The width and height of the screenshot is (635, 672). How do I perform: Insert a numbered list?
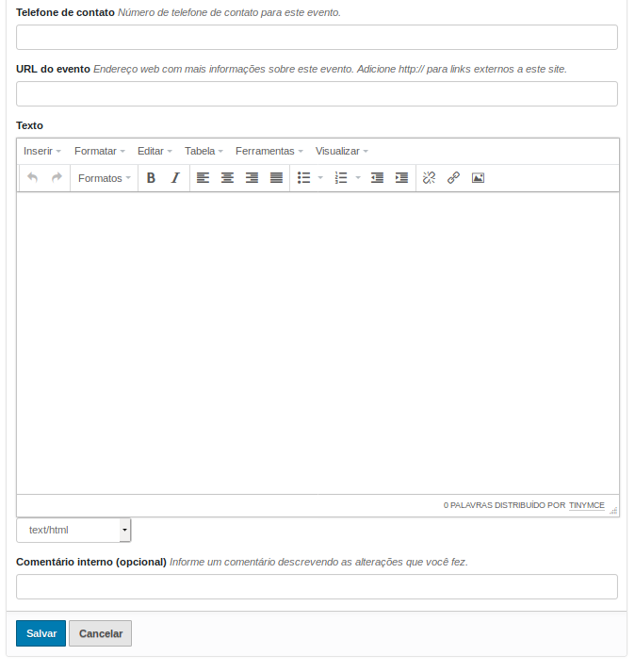tap(341, 178)
